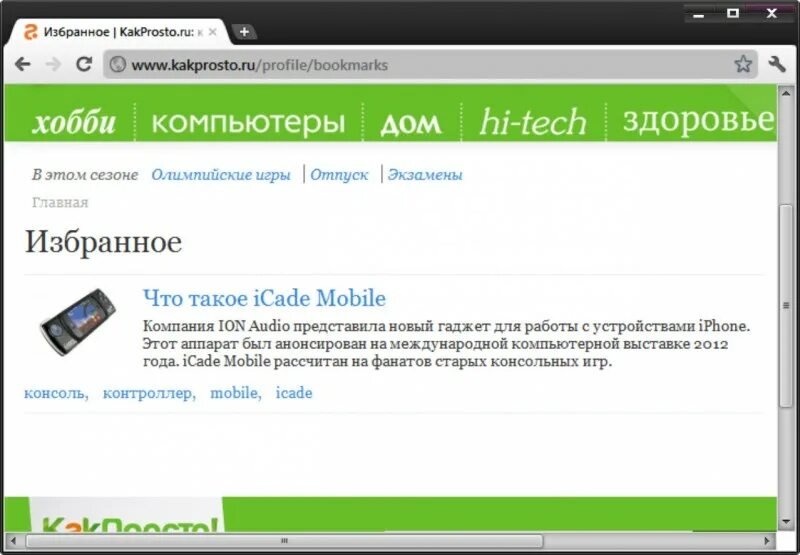Click the address bar URL field
800x555 pixels.
431,65
